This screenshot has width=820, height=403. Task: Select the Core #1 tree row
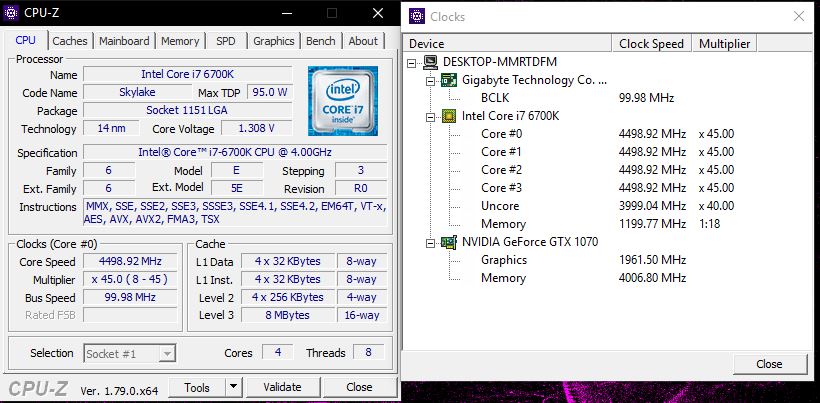coord(502,152)
